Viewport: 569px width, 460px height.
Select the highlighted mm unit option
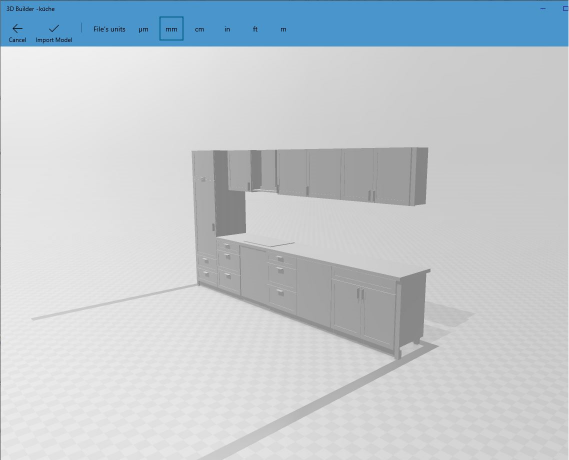[171, 29]
